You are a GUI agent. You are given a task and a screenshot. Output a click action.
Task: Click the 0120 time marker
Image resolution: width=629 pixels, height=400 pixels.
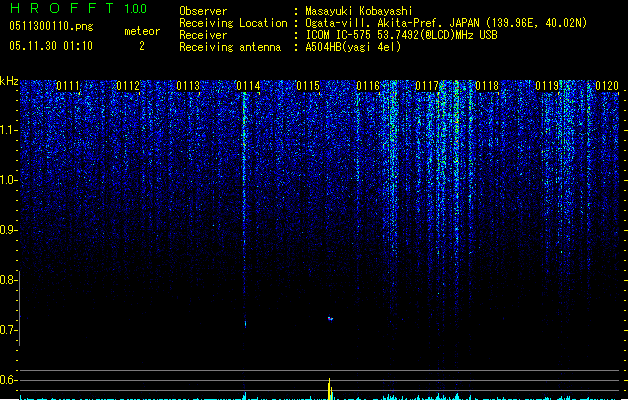607,86
